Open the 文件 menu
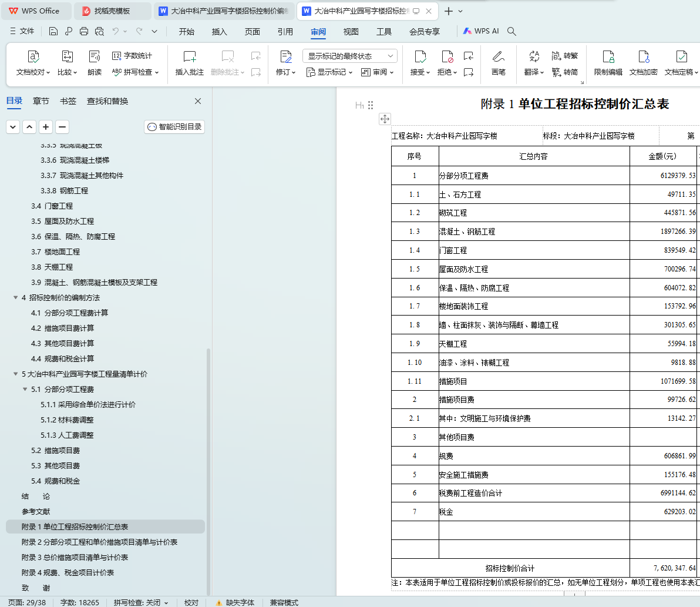Screen dimensions: 700x607 click(22, 31)
